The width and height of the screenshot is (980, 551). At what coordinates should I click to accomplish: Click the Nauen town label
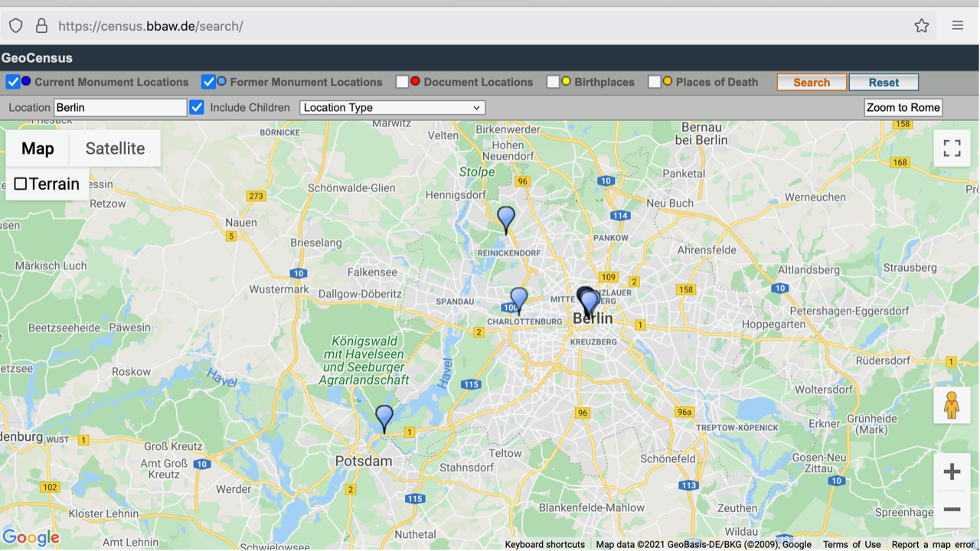(x=241, y=222)
